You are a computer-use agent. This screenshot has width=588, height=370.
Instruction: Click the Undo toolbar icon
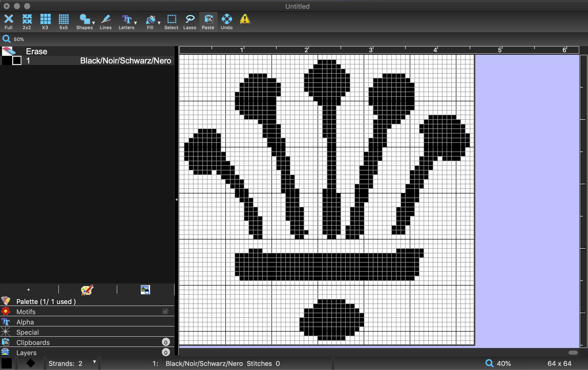[226, 22]
